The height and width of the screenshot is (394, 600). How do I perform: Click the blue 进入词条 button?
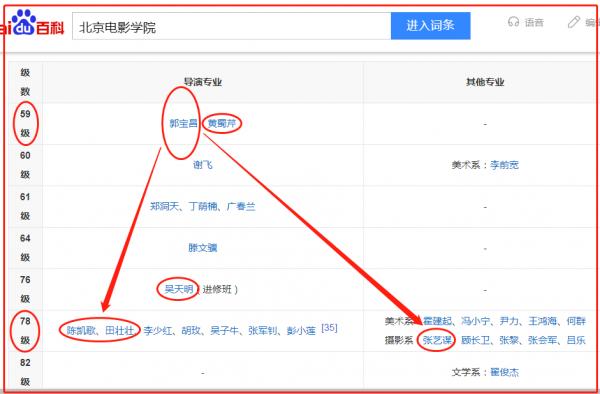pyautogui.click(x=430, y=26)
